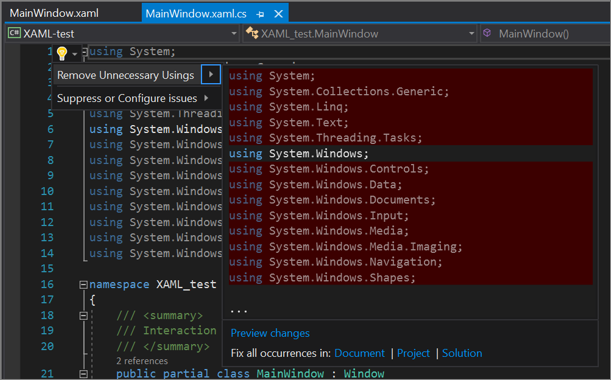Close the MainWindow.xaml.cs tab
The width and height of the screenshot is (611, 380).
[278, 14]
